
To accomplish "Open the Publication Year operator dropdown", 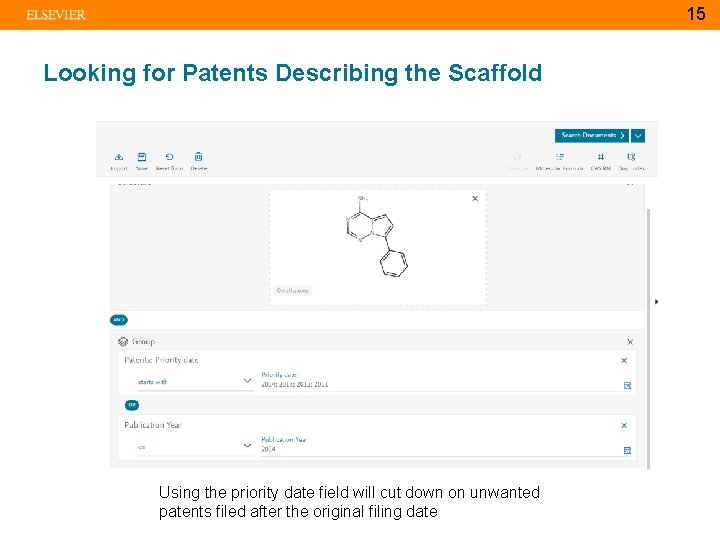I will click(x=247, y=446).
